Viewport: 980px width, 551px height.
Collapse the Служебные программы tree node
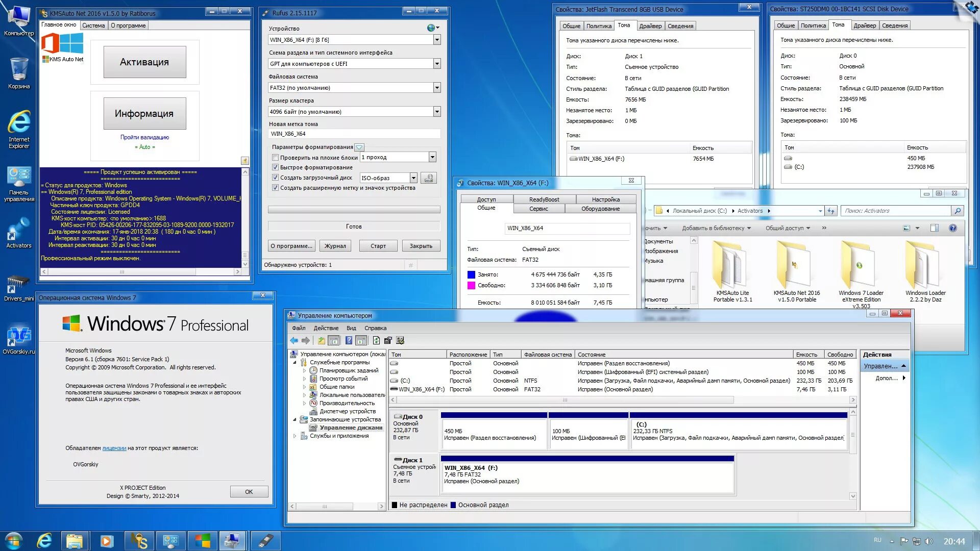coord(295,363)
